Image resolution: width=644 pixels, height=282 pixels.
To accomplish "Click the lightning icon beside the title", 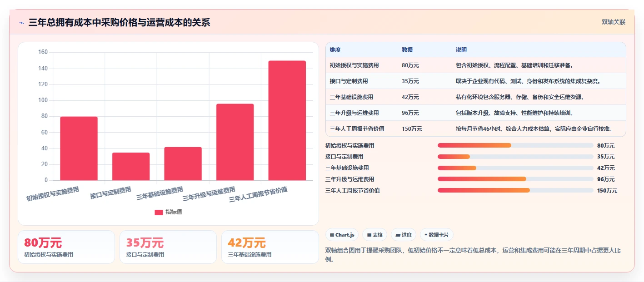I will click(x=21, y=23).
